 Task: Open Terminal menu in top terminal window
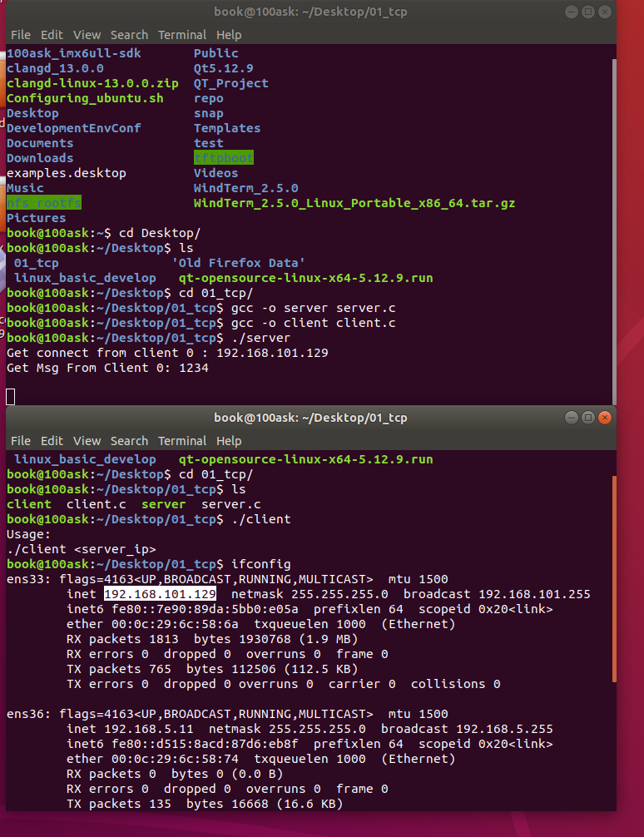tap(182, 35)
